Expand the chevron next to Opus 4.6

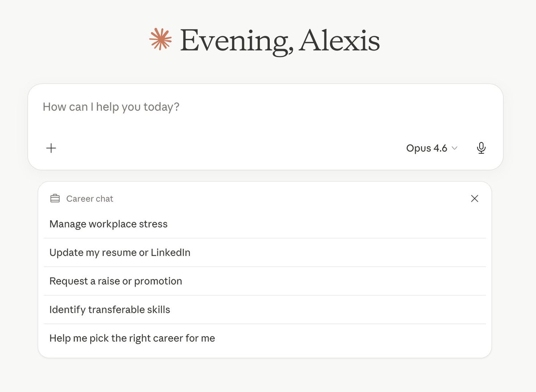tap(455, 148)
